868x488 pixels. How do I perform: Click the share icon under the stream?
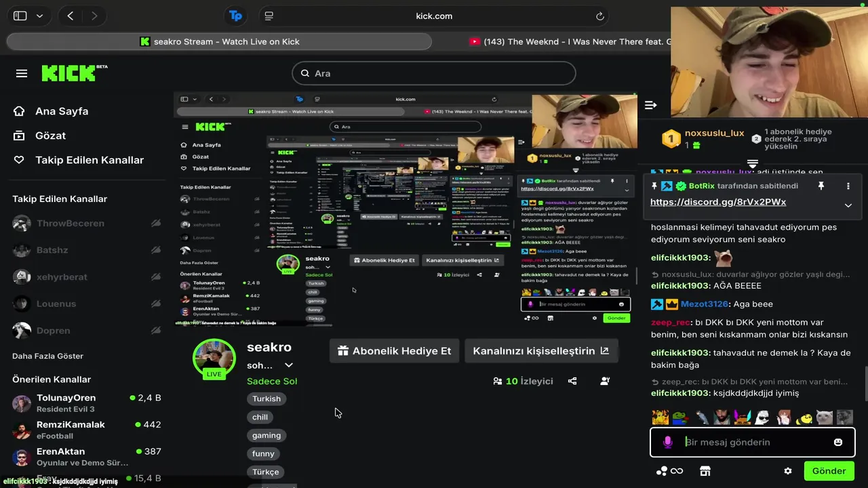pos(572,381)
